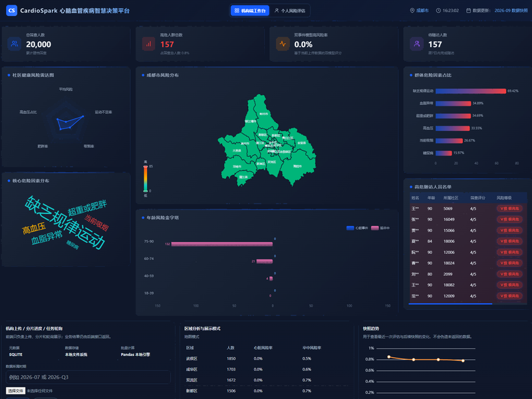
Task: Click the red bar-chart icon on 高危人群总数 card
Action: pos(148,44)
